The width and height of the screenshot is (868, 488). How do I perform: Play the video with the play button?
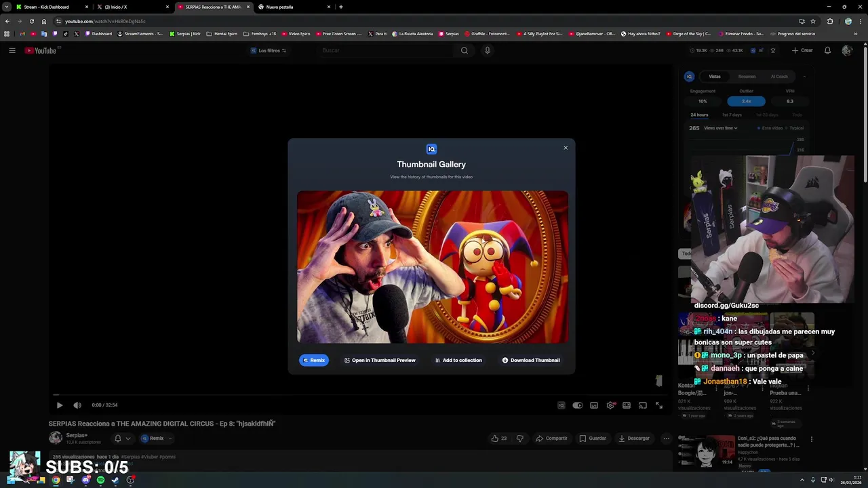(x=60, y=405)
